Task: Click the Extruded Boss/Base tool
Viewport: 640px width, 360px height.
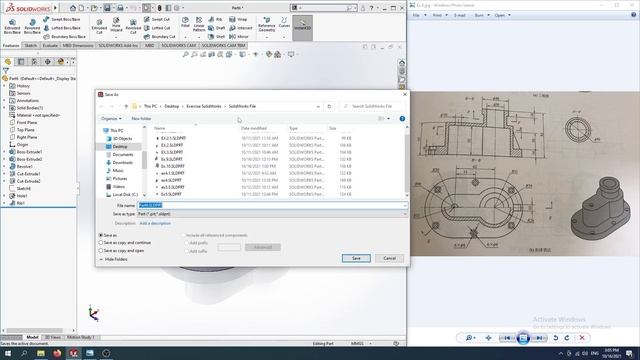Action: click(x=12, y=26)
